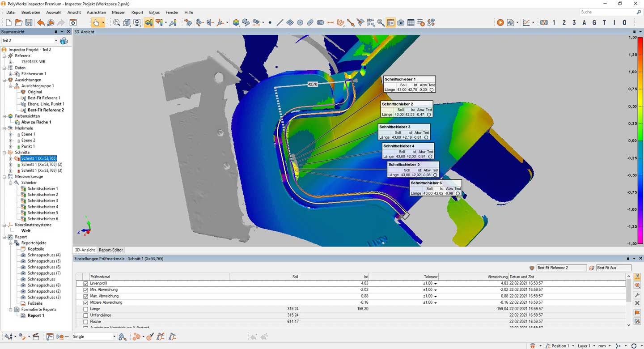Create a plane feature with the grid diamond icon

(x=290, y=22)
